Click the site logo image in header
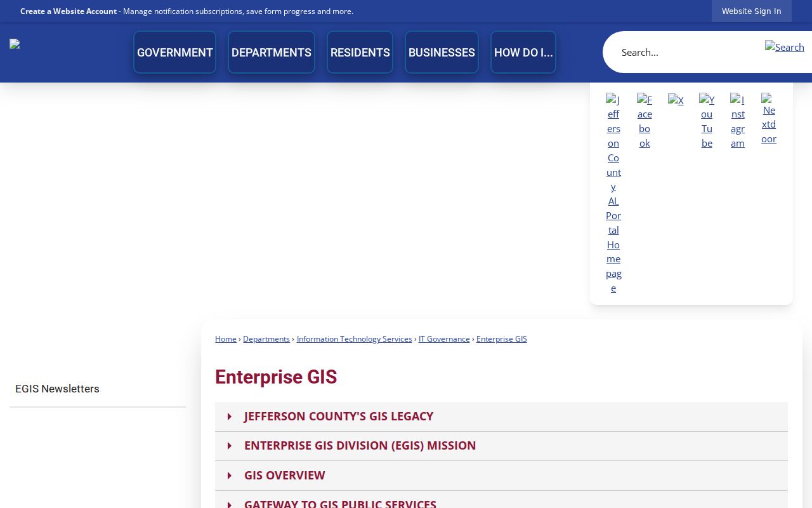 pos(15,44)
